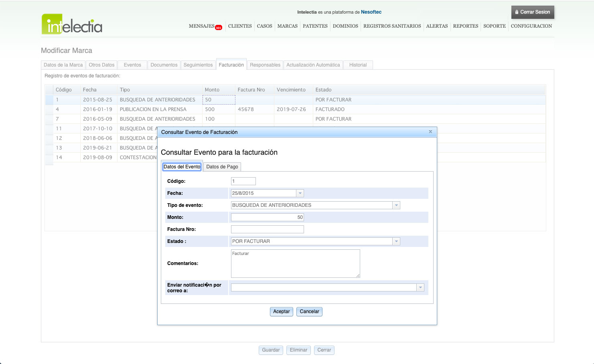Click the Cerrar Sesion button

[532, 12]
